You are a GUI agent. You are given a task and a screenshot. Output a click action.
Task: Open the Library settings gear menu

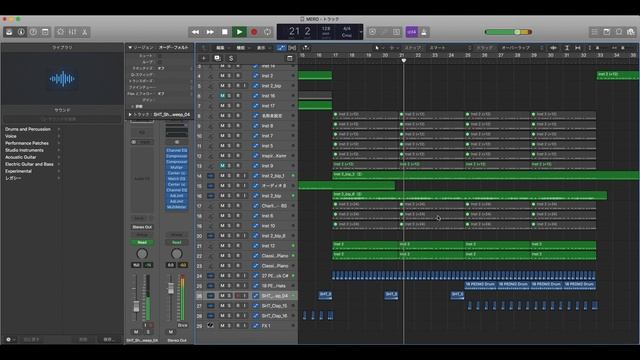tap(9, 340)
